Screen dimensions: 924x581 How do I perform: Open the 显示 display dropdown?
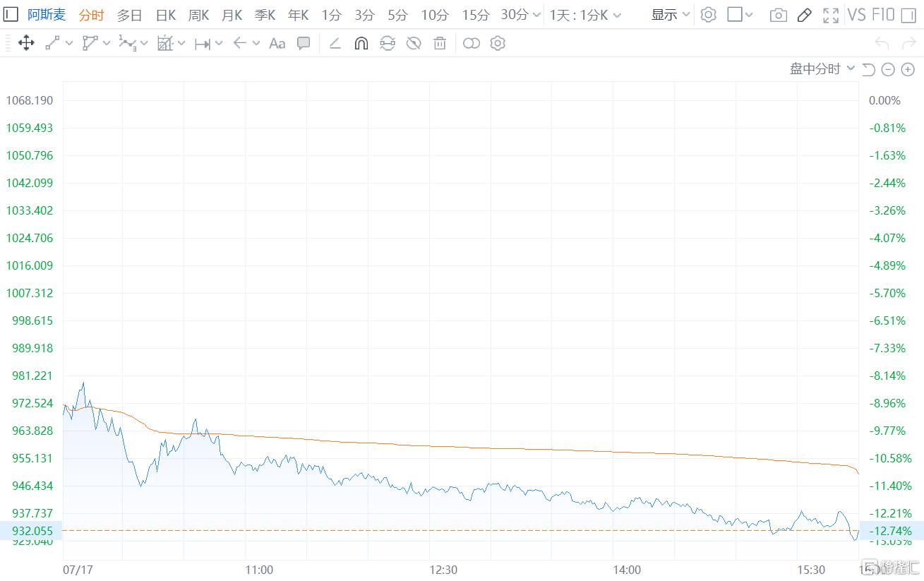point(671,15)
